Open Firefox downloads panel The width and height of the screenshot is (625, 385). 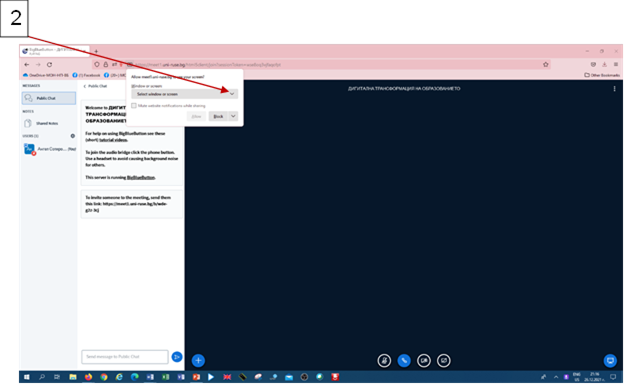(x=605, y=65)
